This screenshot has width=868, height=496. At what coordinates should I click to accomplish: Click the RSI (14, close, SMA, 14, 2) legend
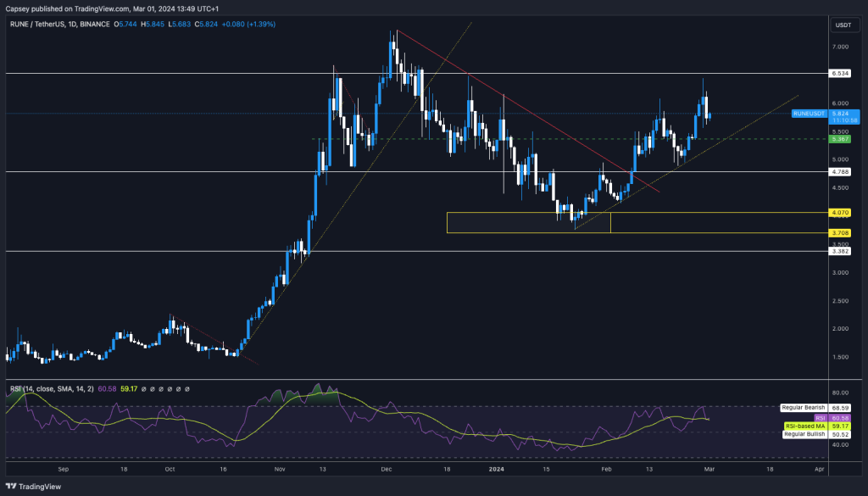52,389
